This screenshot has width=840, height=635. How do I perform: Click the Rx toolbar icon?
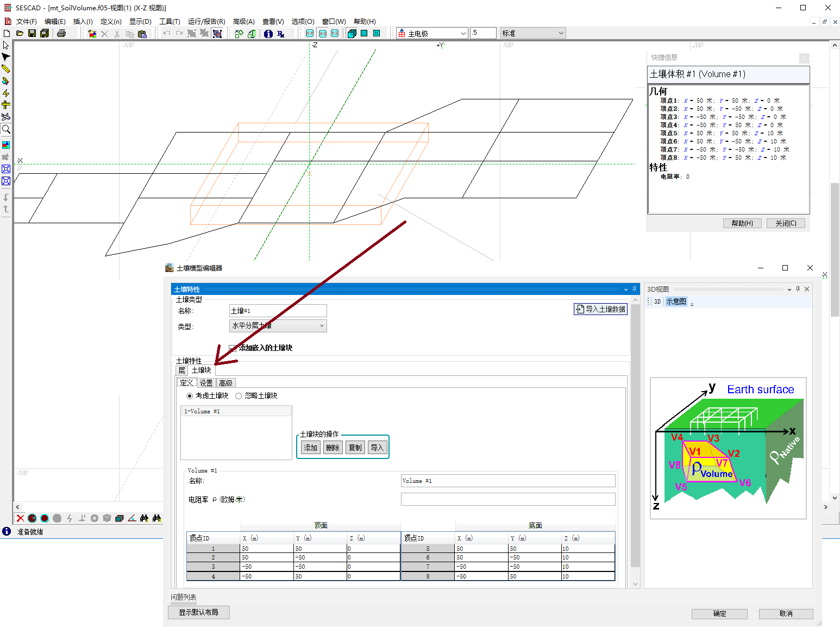tap(281, 34)
